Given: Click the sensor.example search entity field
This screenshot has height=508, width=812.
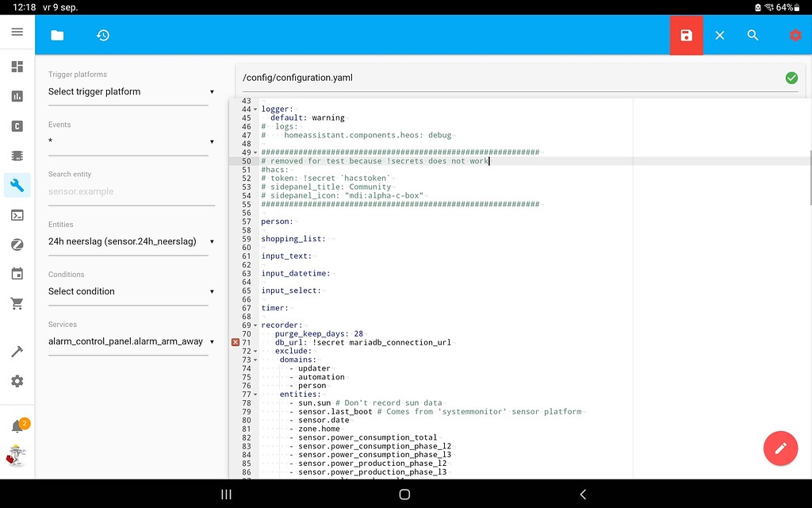Looking at the screenshot, I should click(131, 192).
